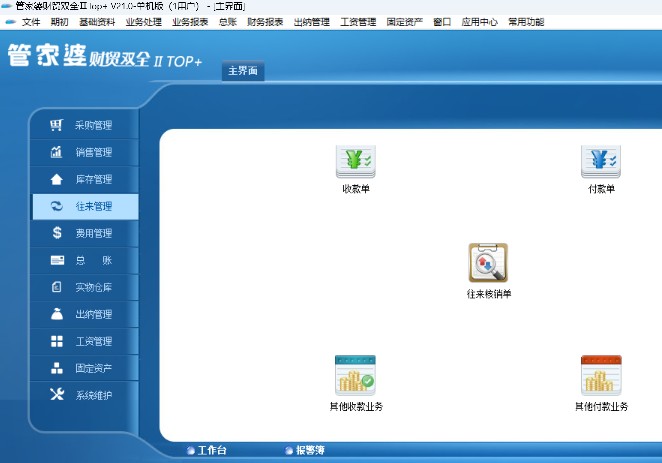The height and width of the screenshot is (463, 662).
Task: Open the 常用功能 menu
Action: [526, 22]
